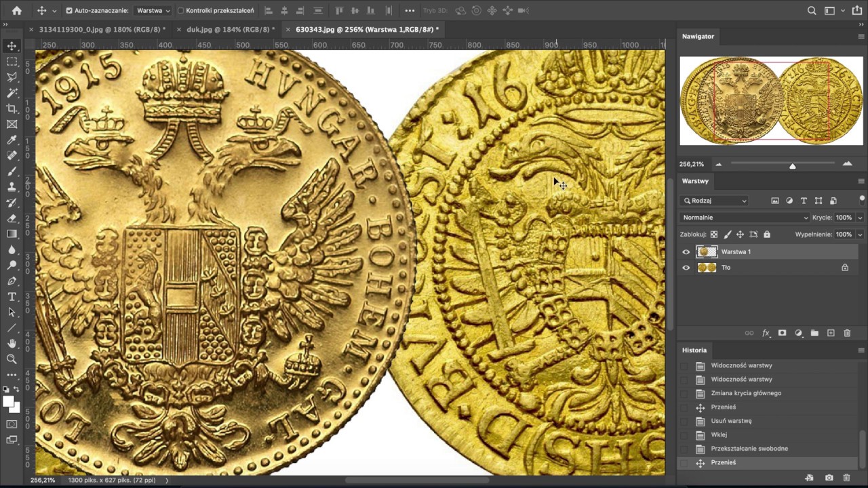Expand Wypełnienie fill slider arrow

[860, 235]
